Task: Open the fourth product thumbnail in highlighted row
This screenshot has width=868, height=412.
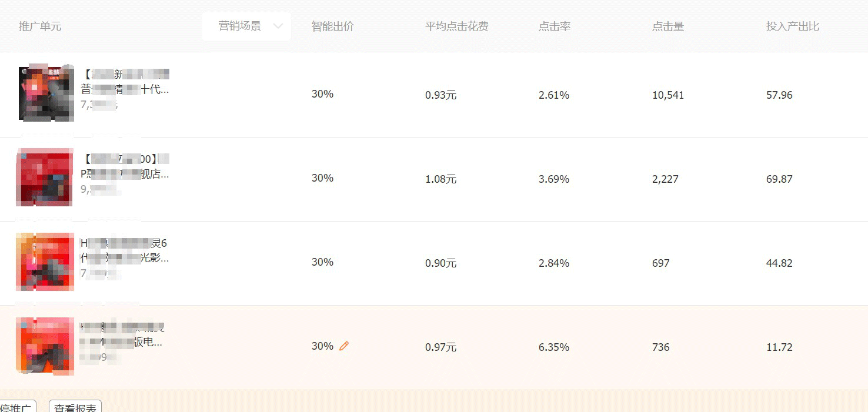Action: [45, 346]
